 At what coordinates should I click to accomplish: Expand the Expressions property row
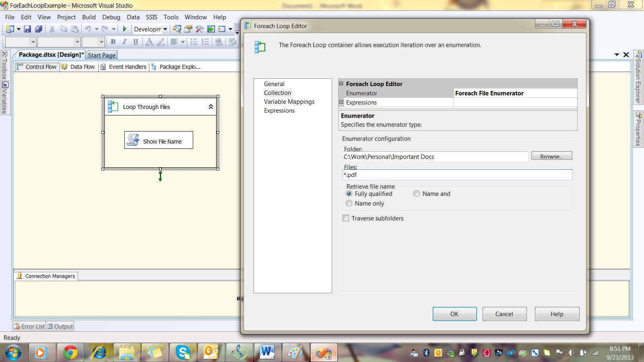[x=341, y=103]
